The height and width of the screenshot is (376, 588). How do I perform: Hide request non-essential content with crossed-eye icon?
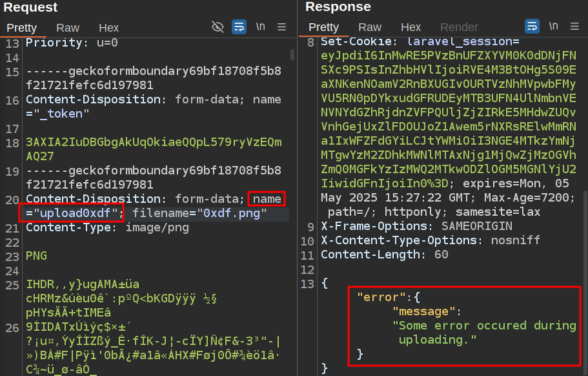tap(218, 27)
